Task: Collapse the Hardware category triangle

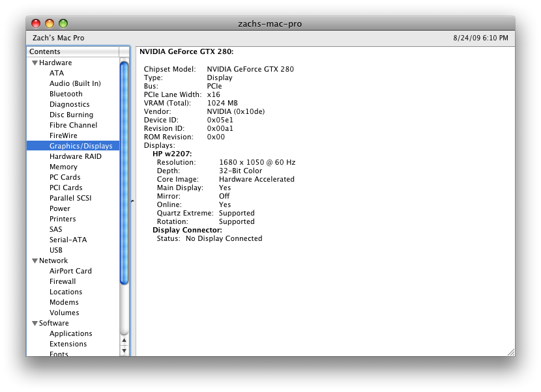Action: click(35, 63)
